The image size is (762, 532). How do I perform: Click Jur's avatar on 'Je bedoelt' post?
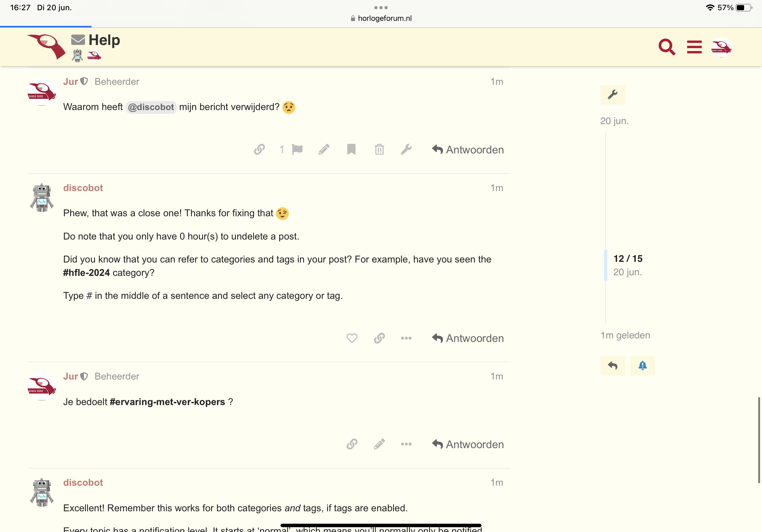click(x=41, y=386)
